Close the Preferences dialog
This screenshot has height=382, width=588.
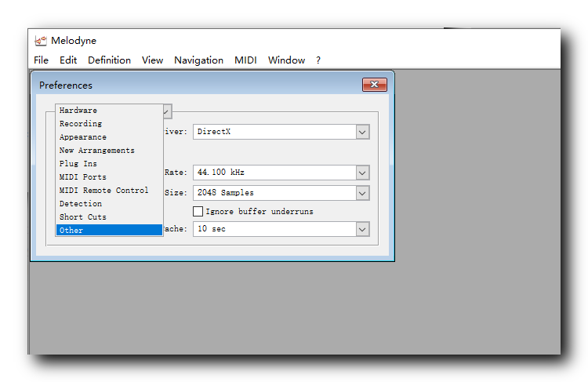pos(374,85)
